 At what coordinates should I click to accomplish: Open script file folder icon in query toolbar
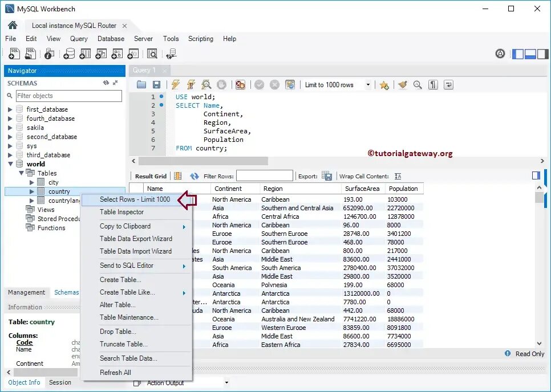click(141, 84)
